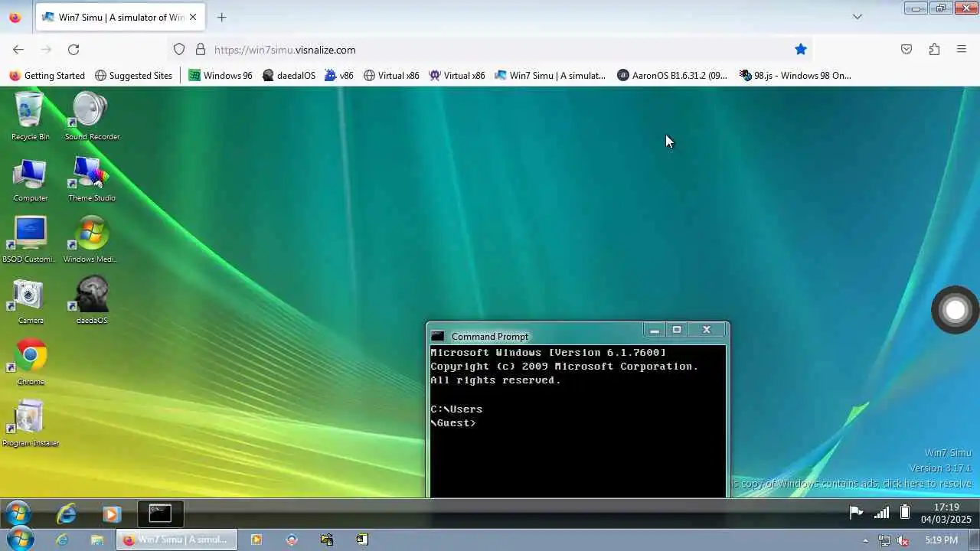The image size is (980, 551).
Task: Open the Firefox hamburger application menu
Action: coord(962,49)
